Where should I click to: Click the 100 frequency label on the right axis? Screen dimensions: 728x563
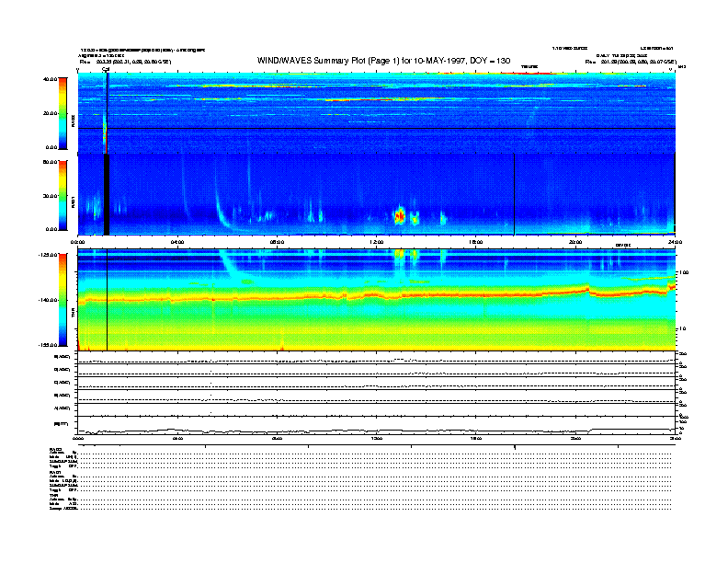[x=684, y=272]
